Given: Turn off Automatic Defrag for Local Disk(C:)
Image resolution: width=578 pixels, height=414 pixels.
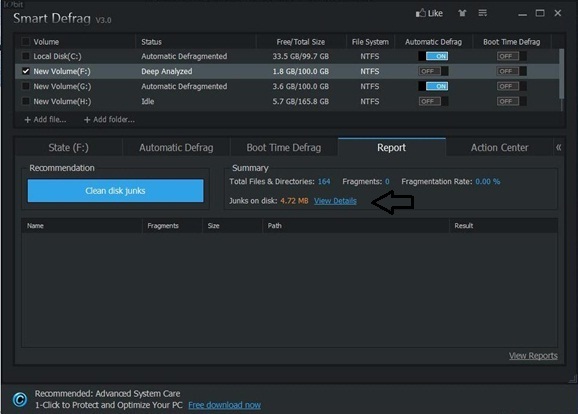Looking at the screenshot, I should coord(433,56).
